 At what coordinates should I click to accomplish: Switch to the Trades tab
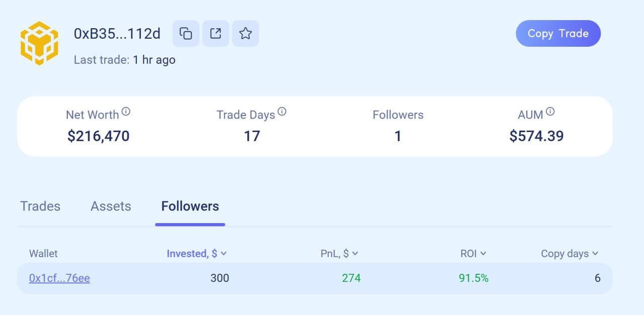[40, 206]
